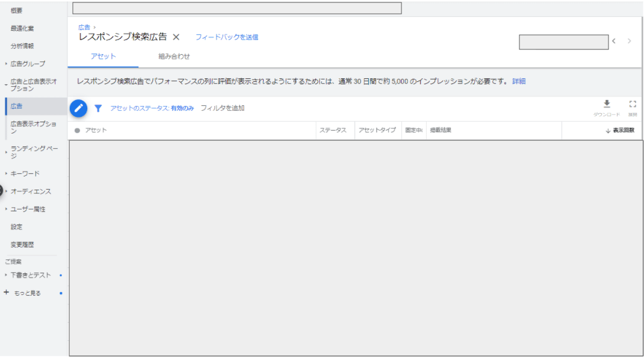Switch to the 組み合わせ tab
Viewport: 644px width, 357px height.
(174, 57)
